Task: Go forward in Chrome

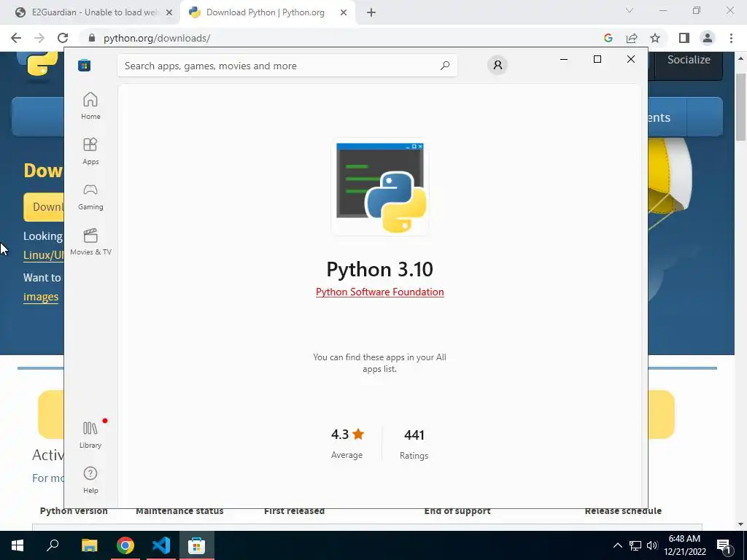Action: [x=39, y=38]
